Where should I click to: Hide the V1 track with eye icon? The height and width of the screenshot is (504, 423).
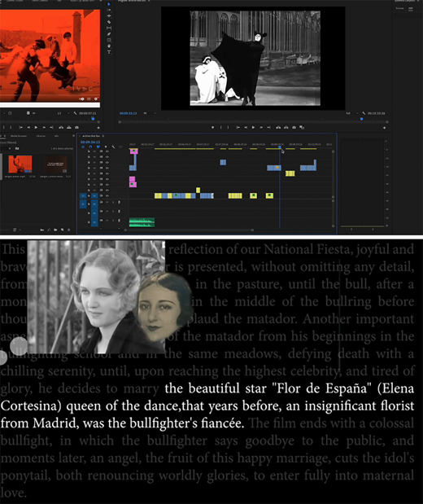107,195
